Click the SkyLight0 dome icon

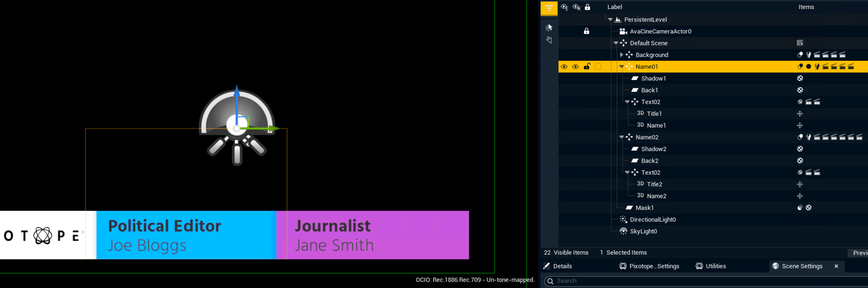click(623, 231)
